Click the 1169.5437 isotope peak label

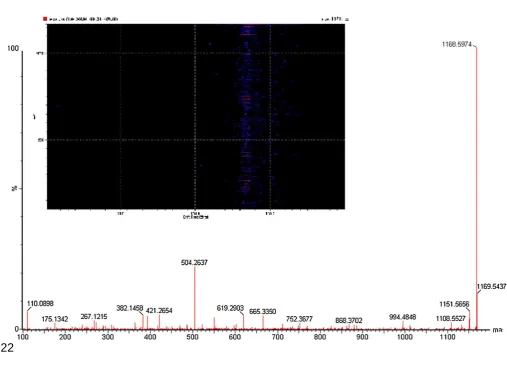(x=491, y=287)
